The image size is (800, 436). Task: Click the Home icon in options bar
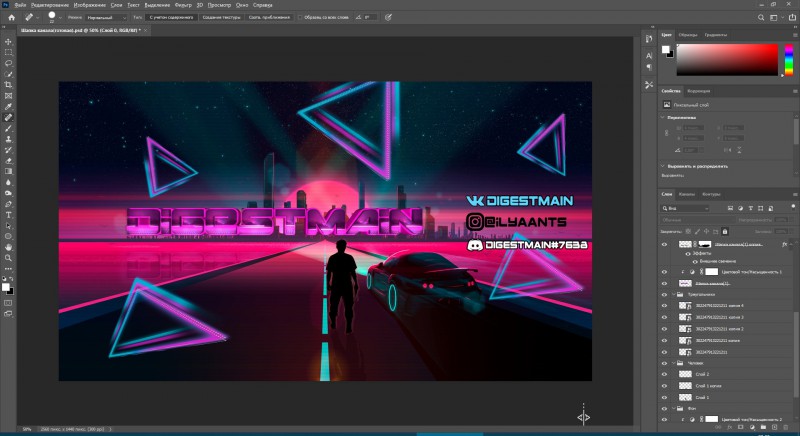click(x=11, y=17)
